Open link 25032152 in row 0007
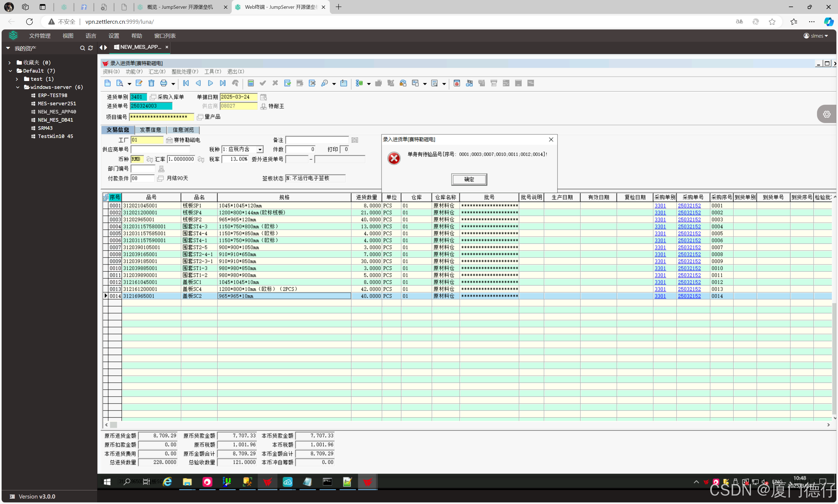This screenshot has width=838, height=504. click(689, 247)
